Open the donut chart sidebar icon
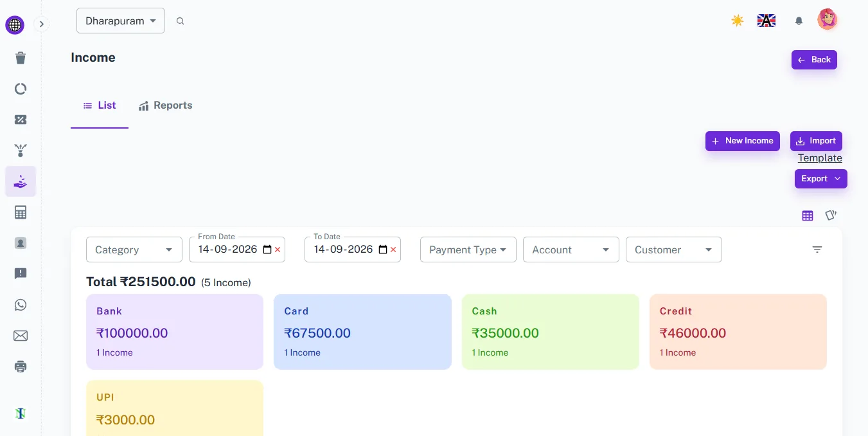The width and height of the screenshot is (868, 436). pyautogui.click(x=21, y=89)
